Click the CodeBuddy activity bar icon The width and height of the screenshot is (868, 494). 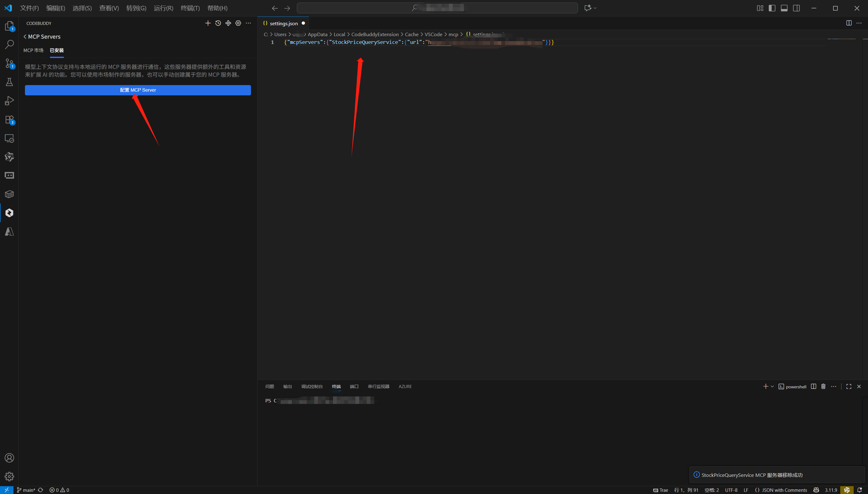click(x=9, y=213)
